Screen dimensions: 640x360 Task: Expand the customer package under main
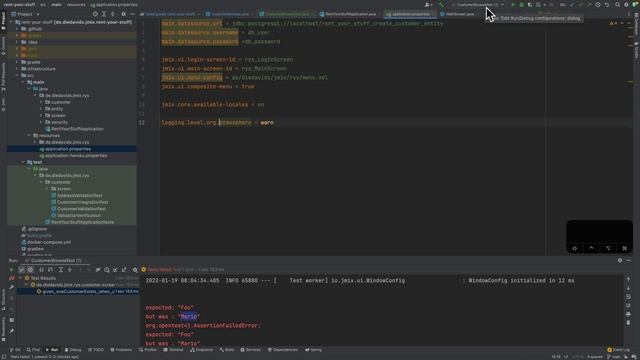(x=41, y=102)
